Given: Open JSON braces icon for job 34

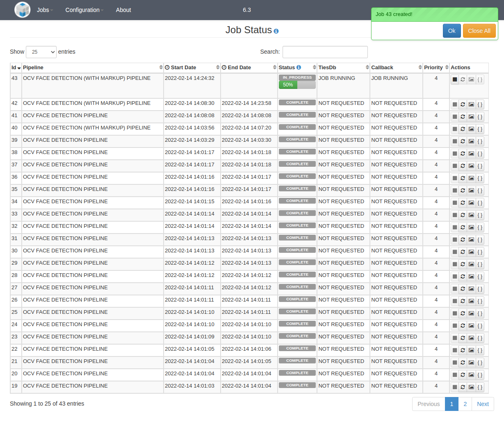Looking at the screenshot, I should [x=480, y=203].
